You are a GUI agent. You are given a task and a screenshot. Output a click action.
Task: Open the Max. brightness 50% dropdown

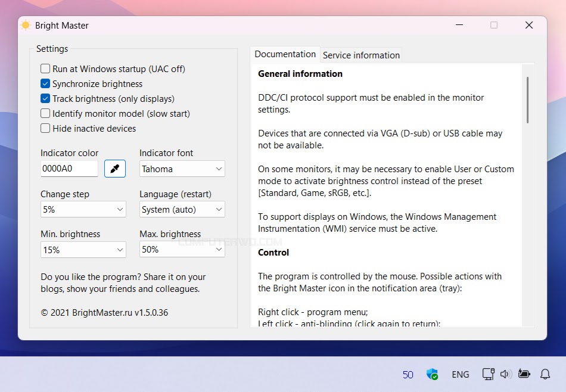click(182, 250)
